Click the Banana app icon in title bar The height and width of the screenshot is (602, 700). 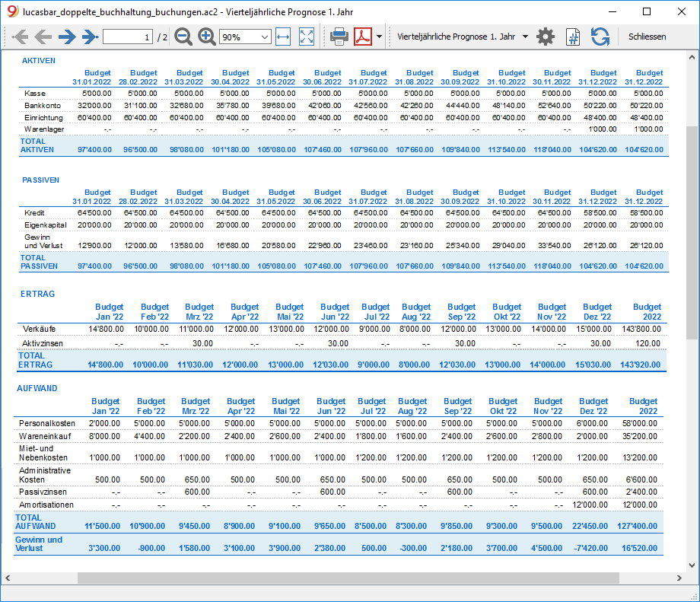(x=12, y=11)
